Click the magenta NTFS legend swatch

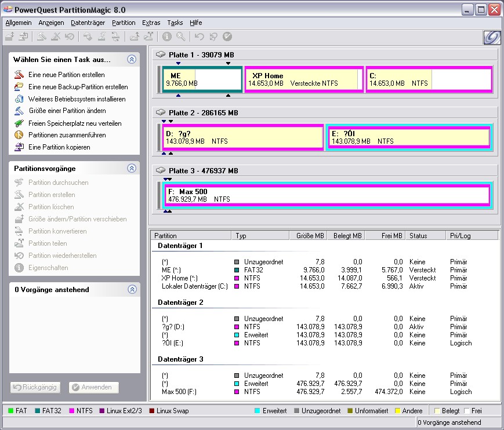tap(72, 411)
